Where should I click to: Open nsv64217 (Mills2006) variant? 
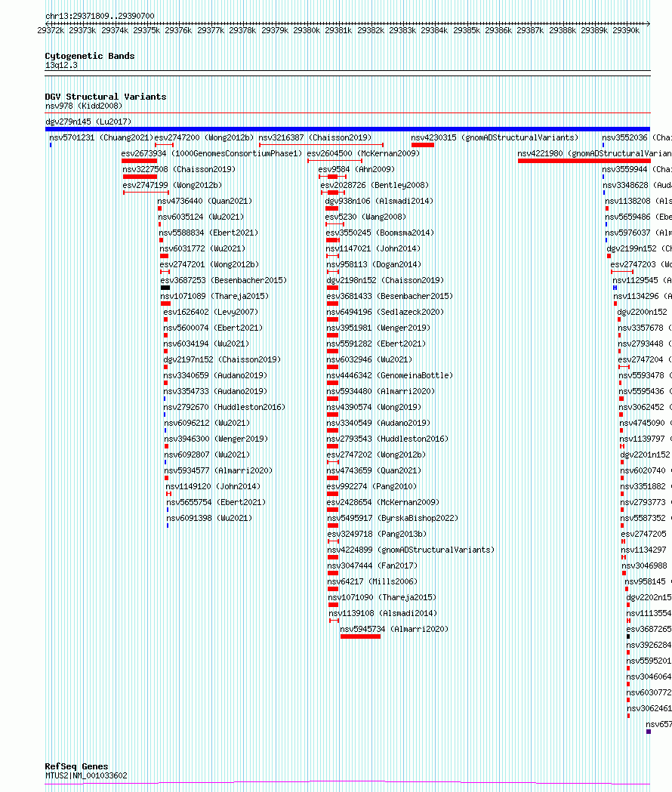point(372,582)
